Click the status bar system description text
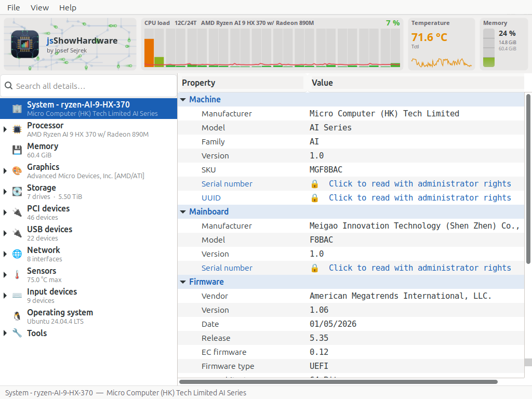The height and width of the screenshot is (399, 532). 126,393
